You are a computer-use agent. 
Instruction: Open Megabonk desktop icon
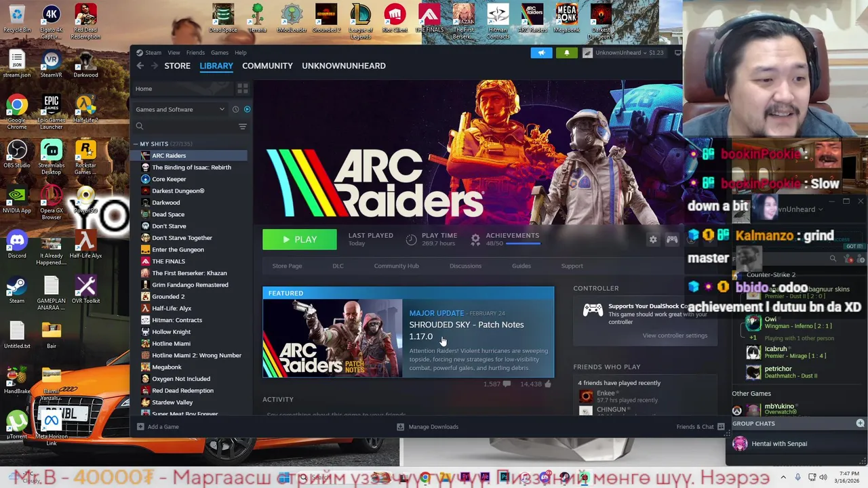point(567,18)
